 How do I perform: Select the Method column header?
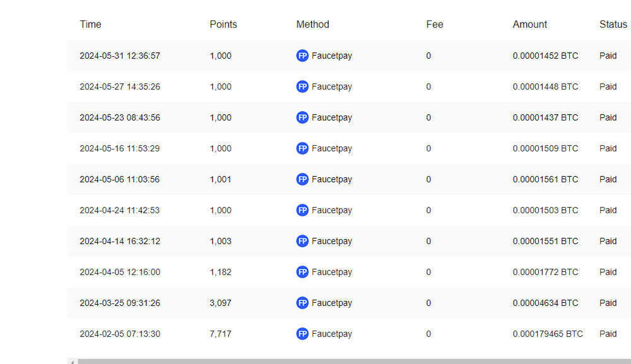(x=313, y=25)
